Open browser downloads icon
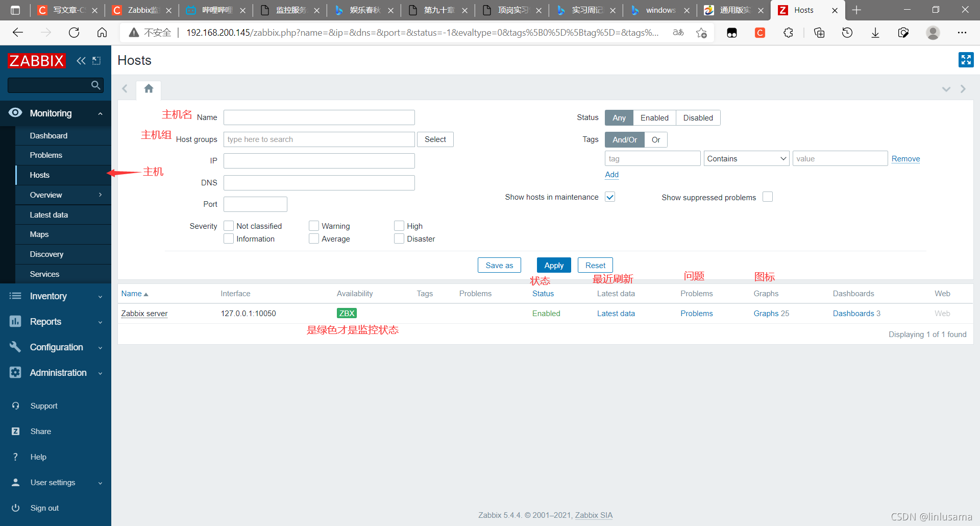 (x=875, y=33)
